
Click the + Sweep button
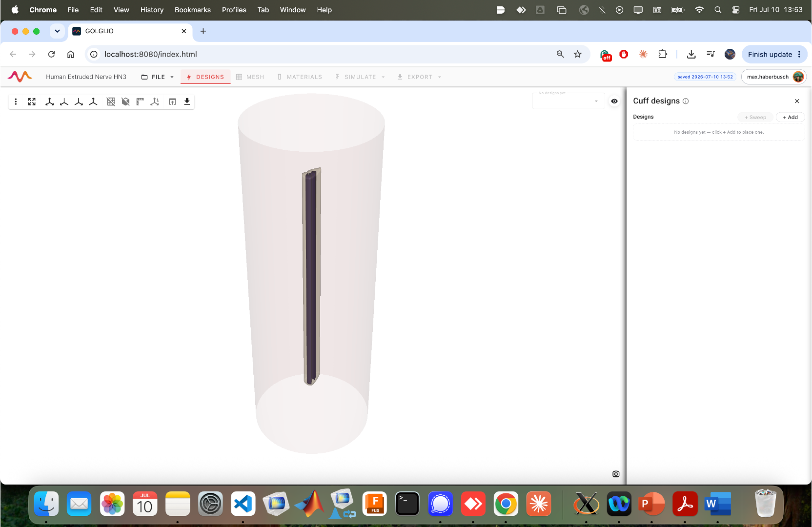pyautogui.click(x=755, y=117)
